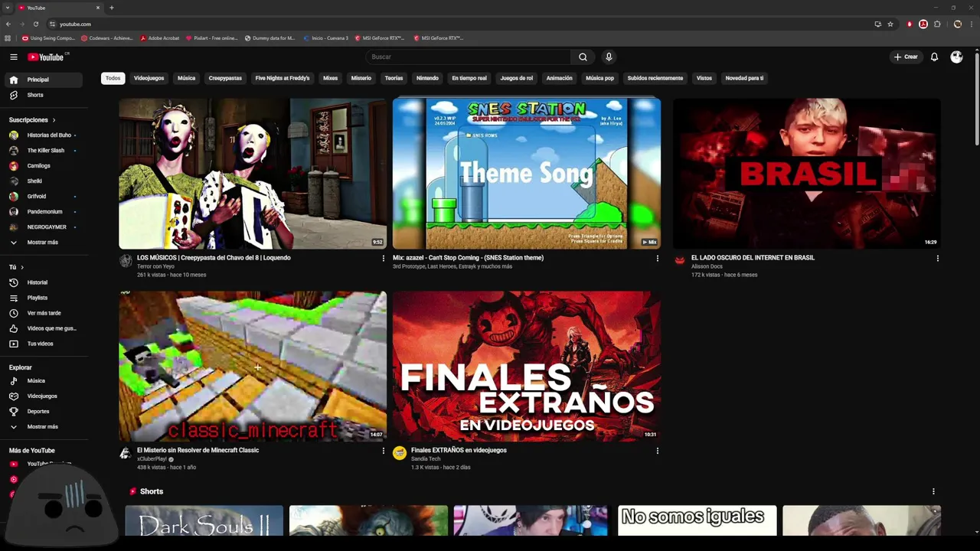Focus the Buscar search field
This screenshot has height=551, width=980.
point(469,57)
